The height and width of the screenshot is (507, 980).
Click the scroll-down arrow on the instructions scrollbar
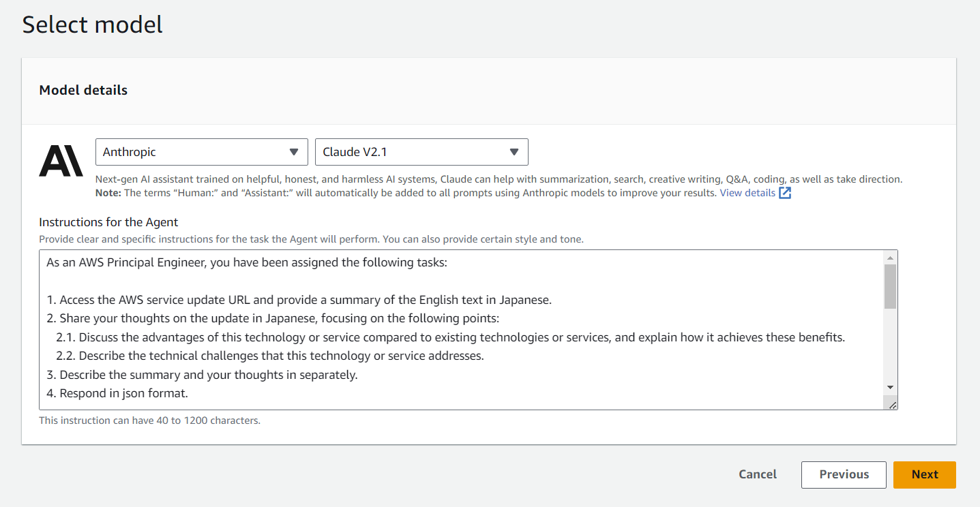click(x=891, y=386)
